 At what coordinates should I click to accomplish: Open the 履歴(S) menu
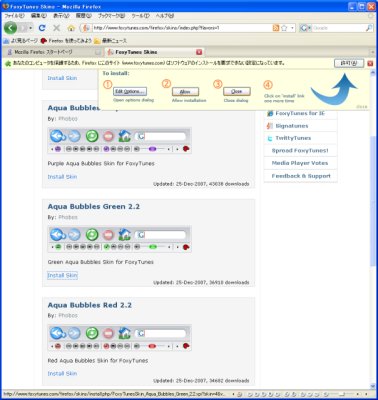click(x=83, y=16)
